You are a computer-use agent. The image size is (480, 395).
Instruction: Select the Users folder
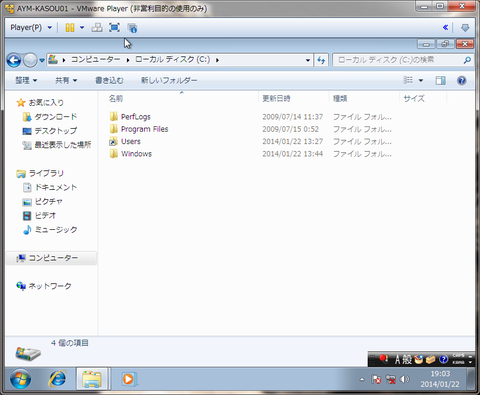(x=131, y=141)
